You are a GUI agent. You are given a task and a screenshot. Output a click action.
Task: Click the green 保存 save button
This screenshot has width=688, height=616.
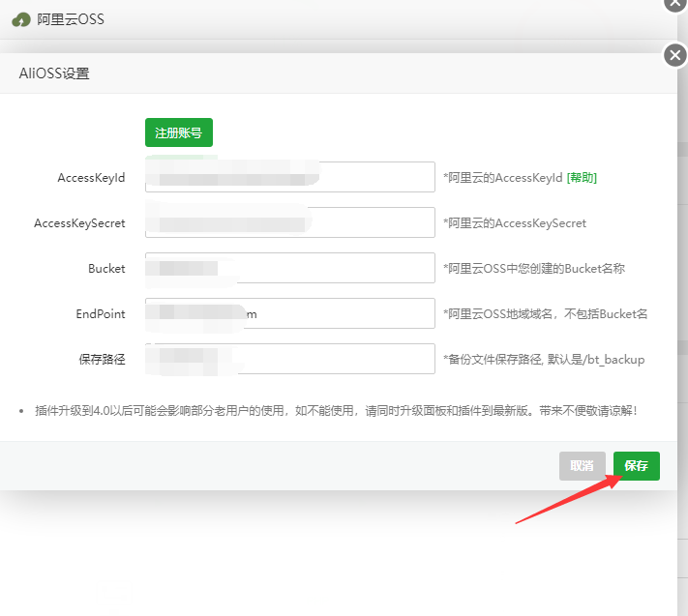[636, 465]
